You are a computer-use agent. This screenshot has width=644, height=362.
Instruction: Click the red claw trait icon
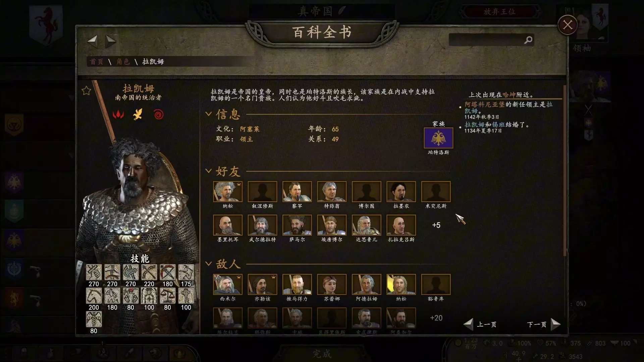click(x=118, y=115)
